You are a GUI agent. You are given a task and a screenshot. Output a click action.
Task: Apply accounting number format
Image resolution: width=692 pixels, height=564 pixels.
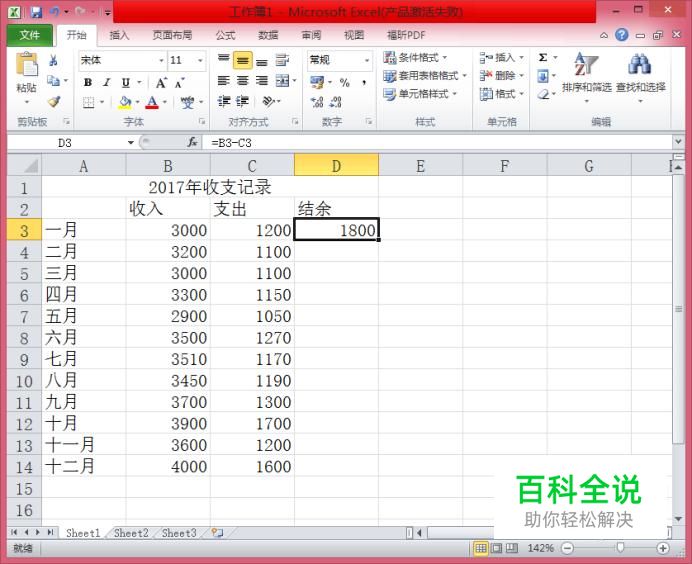tap(317, 82)
